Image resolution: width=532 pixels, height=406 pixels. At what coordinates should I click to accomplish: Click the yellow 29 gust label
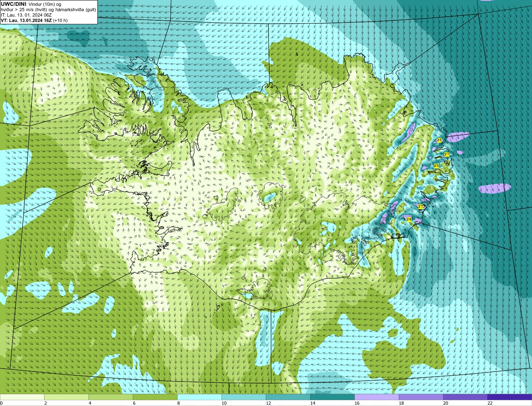[x=409, y=219]
